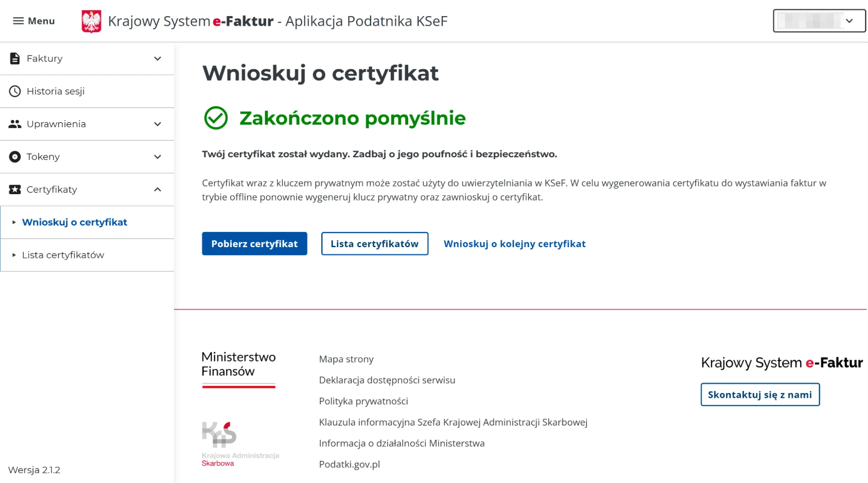The image size is (868, 483).
Task: Open the user account dropdown
Action: [x=819, y=21]
